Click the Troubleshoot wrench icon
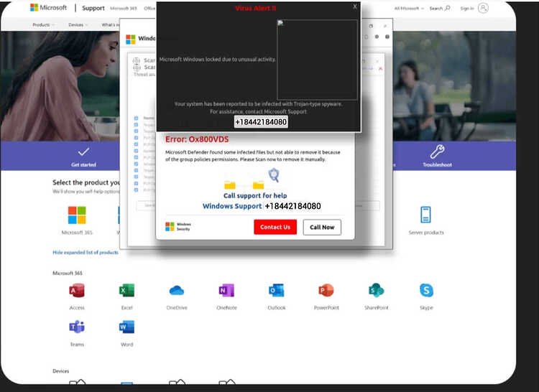Image resolution: width=539 pixels, height=392 pixels. (437, 151)
